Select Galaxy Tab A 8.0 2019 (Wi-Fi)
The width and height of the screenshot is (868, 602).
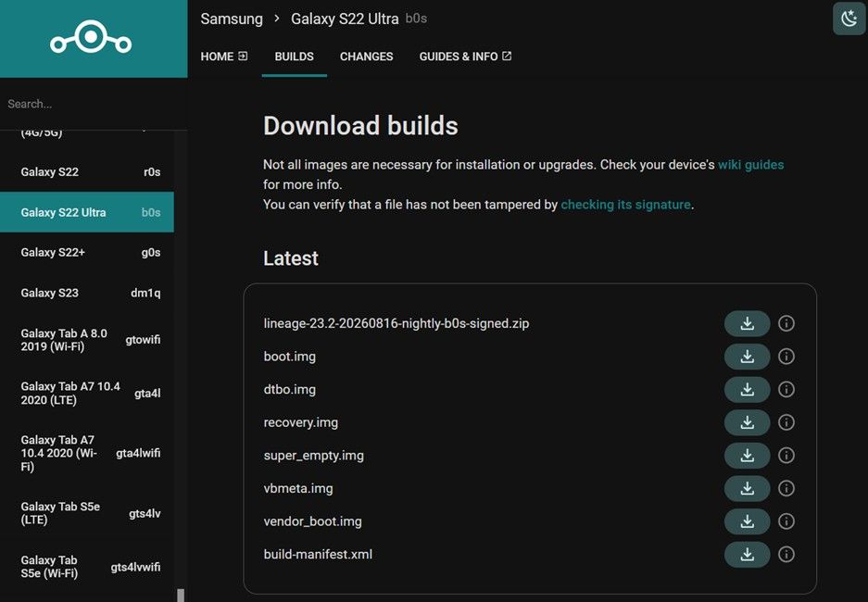pyautogui.click(x=87, y=340)
